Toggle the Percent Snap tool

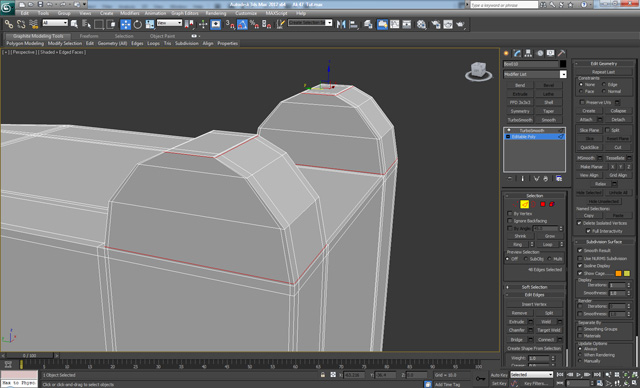click(254, 24)
